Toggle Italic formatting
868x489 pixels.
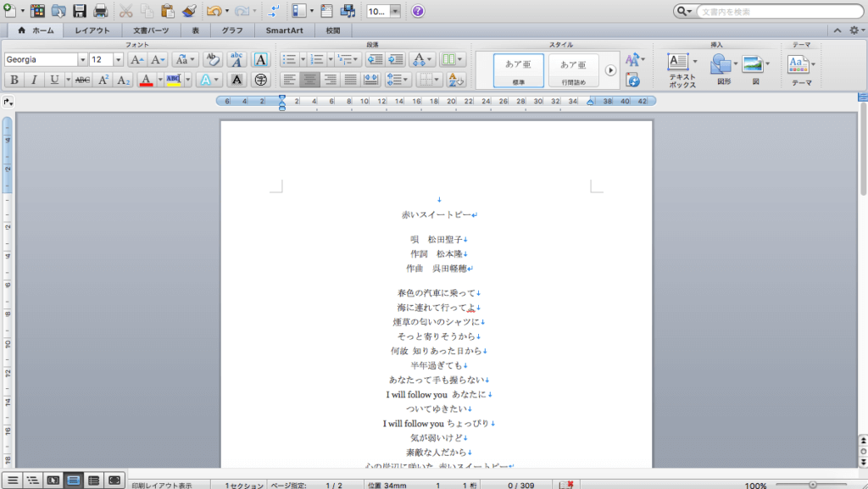point(34,80)
